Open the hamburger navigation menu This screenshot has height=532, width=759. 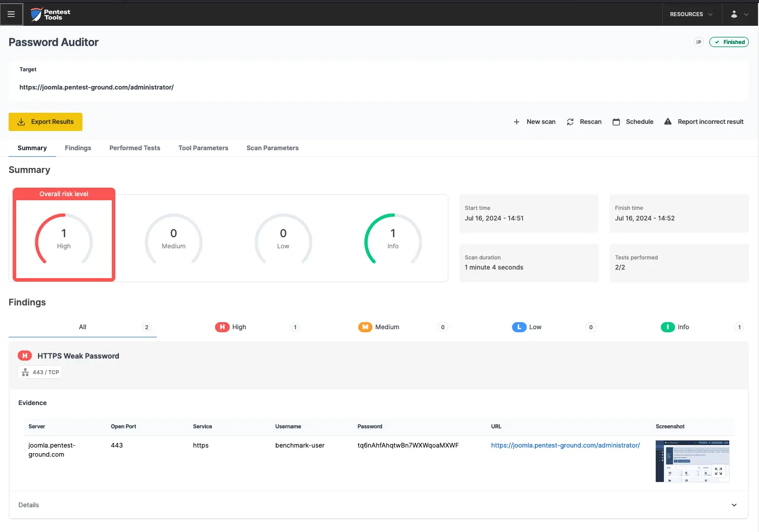[11, 14]
